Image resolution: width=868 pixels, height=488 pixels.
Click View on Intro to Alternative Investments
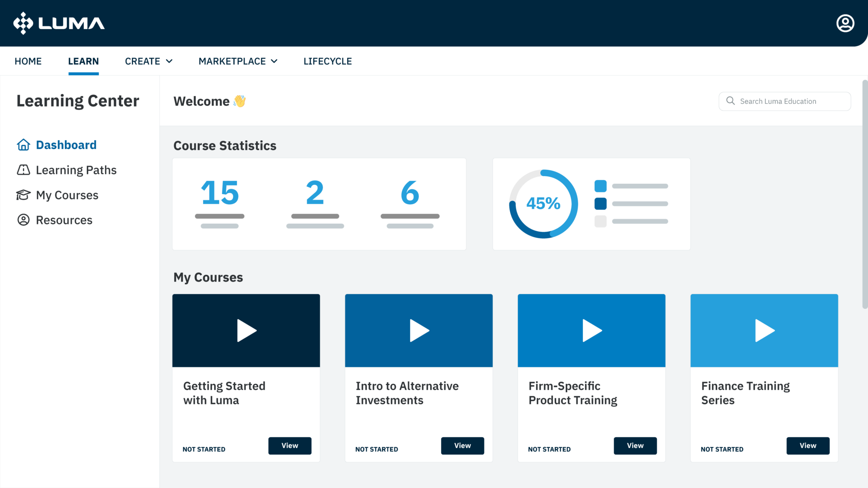click(462, 446)
